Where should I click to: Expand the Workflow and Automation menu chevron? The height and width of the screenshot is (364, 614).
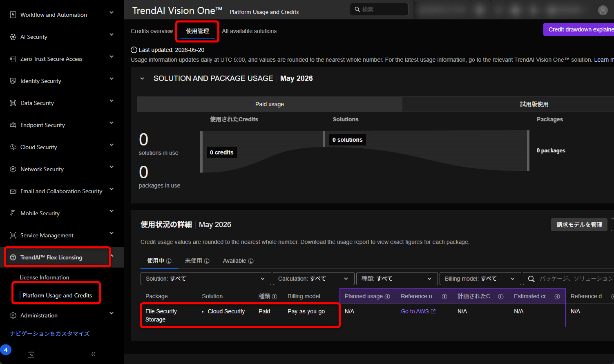[112, 13]
